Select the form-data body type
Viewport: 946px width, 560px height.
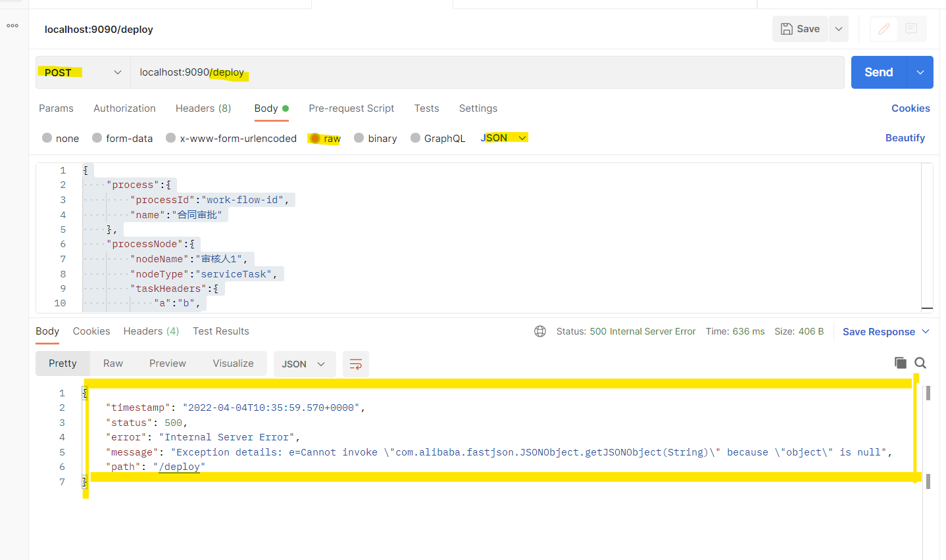point(122,138)
